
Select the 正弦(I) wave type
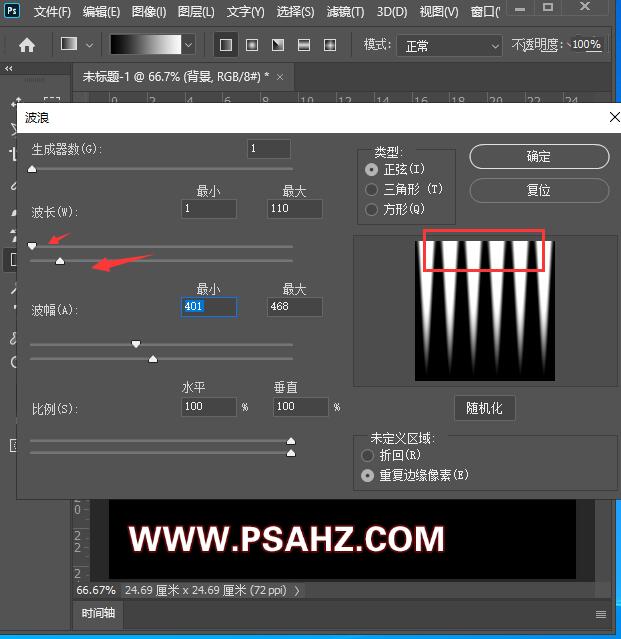395,169
